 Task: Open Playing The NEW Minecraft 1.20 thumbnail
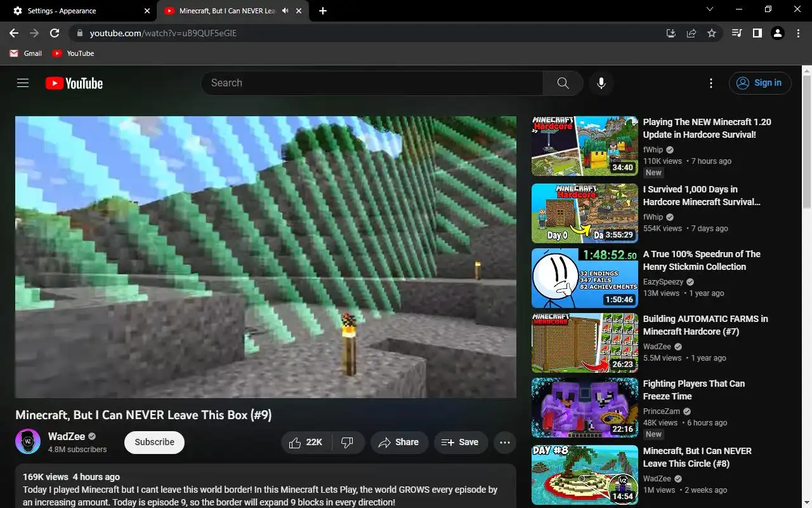click(585, 145)
